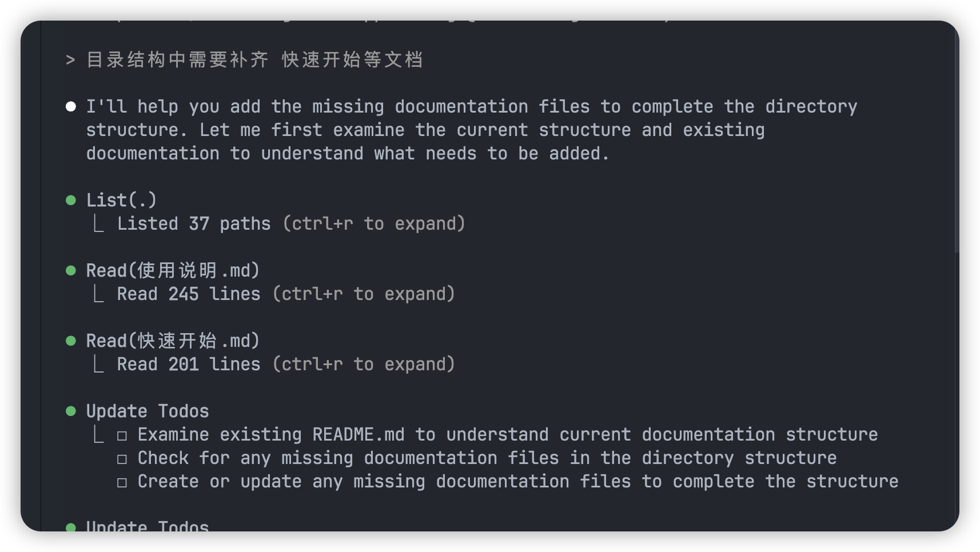Click the green bullet beside Read(快速开始.md)
Screen dimensions: 980x552
[71, 341]
